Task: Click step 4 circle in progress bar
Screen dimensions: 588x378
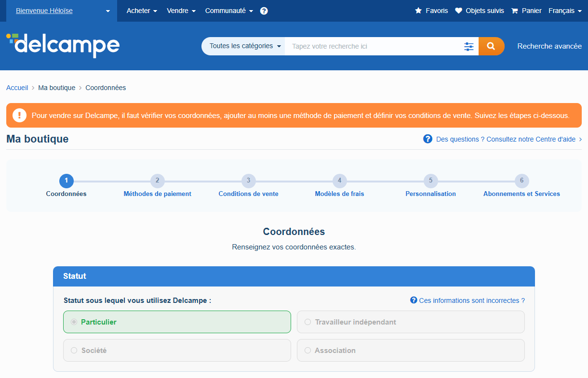Action: (340, 181)
